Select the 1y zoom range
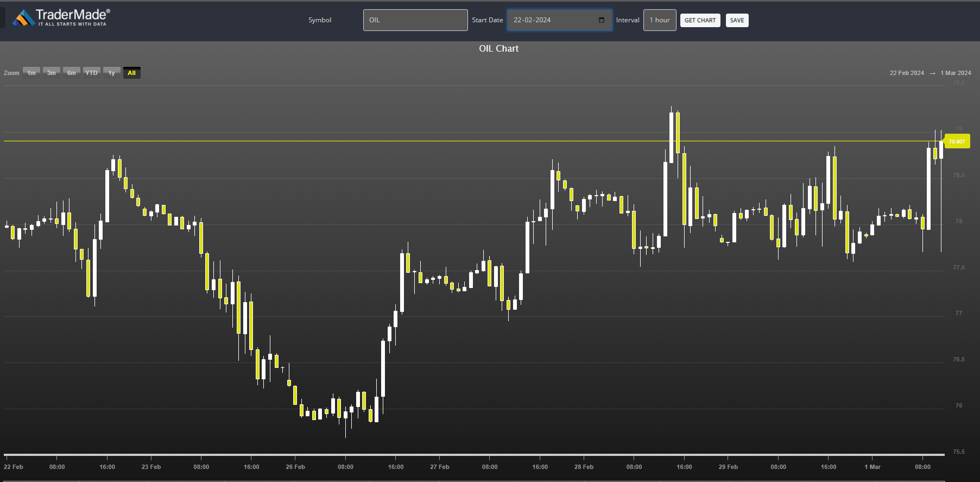This screenshot has height=482, width=980. click(x=112, y=73)
